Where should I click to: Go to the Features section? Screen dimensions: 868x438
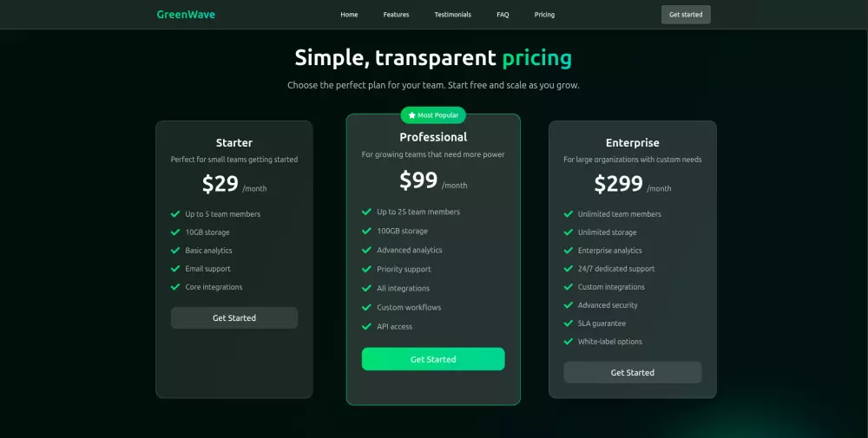pos(396,15)
